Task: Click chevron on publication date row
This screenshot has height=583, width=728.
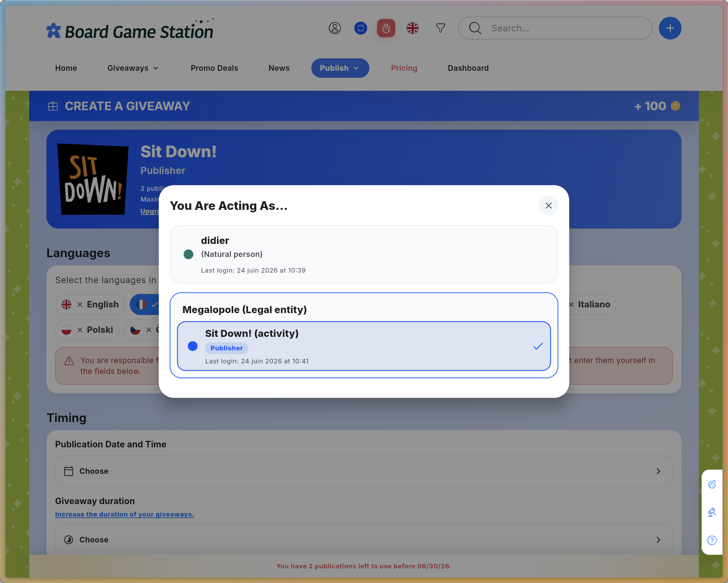Action: pyautogui.click(x=658, y=471)
